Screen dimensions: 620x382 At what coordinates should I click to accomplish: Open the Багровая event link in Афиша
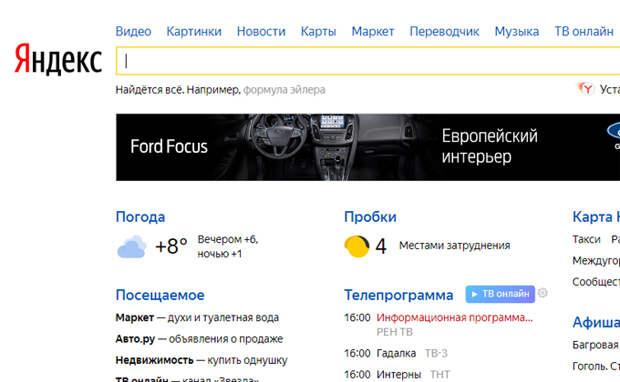coord(596,345)
